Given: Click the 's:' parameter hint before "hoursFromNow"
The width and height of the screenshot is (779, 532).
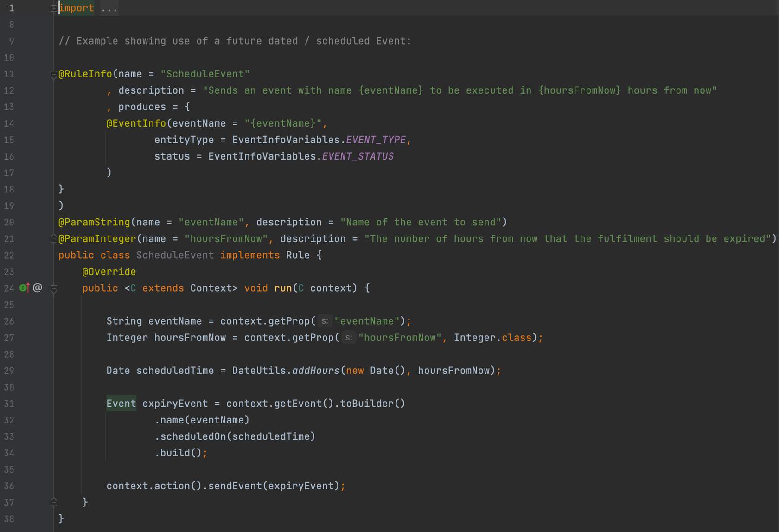Looking at the screenshot, I should [x=349, y=338].
